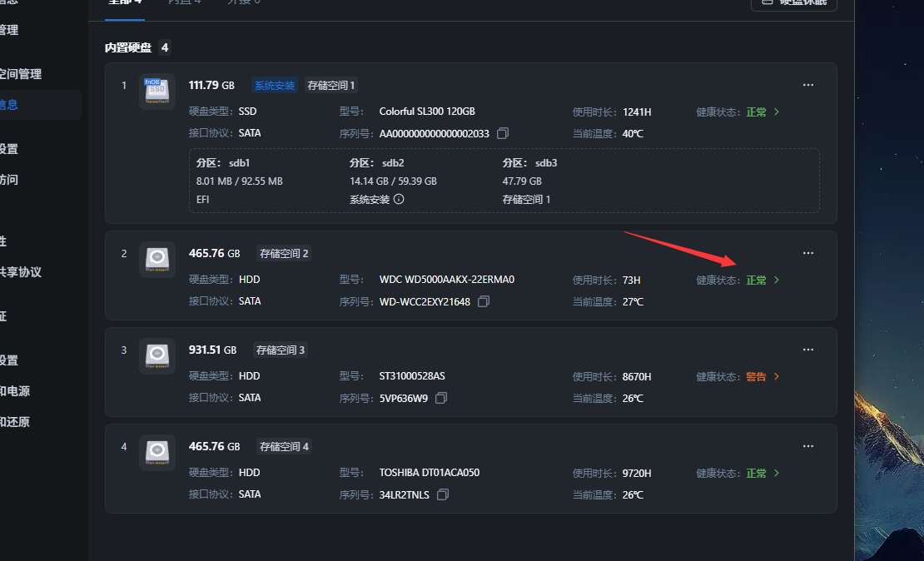Switch to the 外接 0 tab
Image resolution: width=924 pixels, height=561 pixels.
[x=242, y=2]
